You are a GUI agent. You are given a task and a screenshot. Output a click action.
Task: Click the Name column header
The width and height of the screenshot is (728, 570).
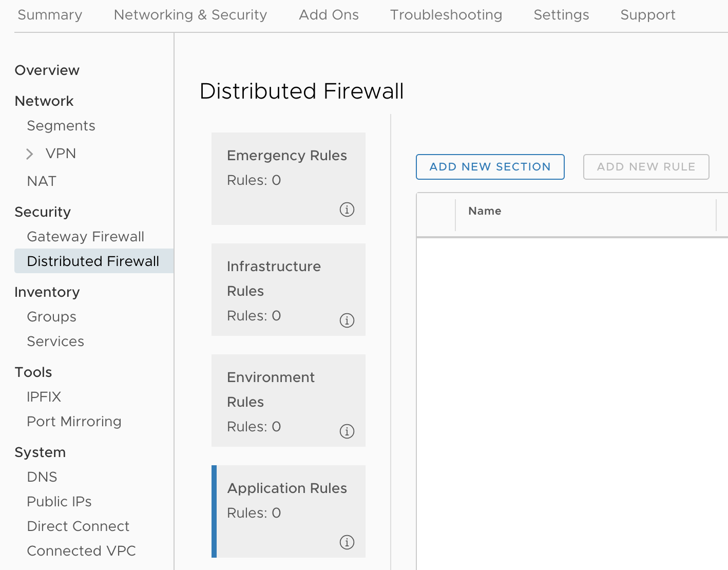(x=485, y=211)
